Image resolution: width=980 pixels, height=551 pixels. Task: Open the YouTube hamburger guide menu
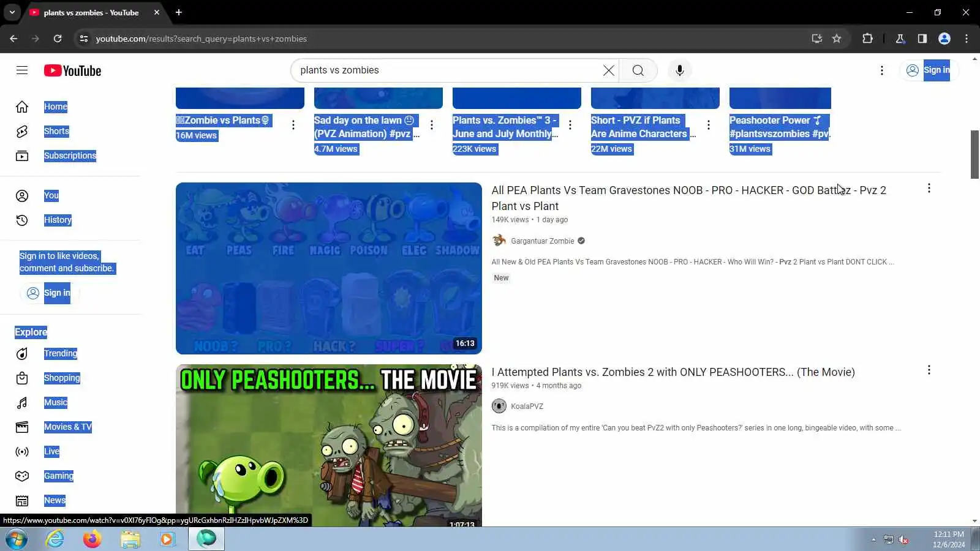pyautogui.click(x=22, y=70)
